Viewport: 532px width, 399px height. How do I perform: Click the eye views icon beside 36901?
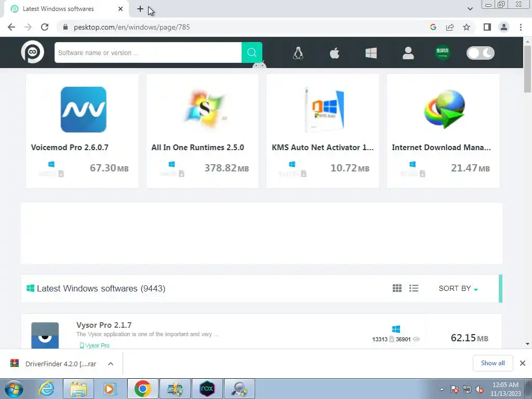pyautogui.click(x=416, y=339)
